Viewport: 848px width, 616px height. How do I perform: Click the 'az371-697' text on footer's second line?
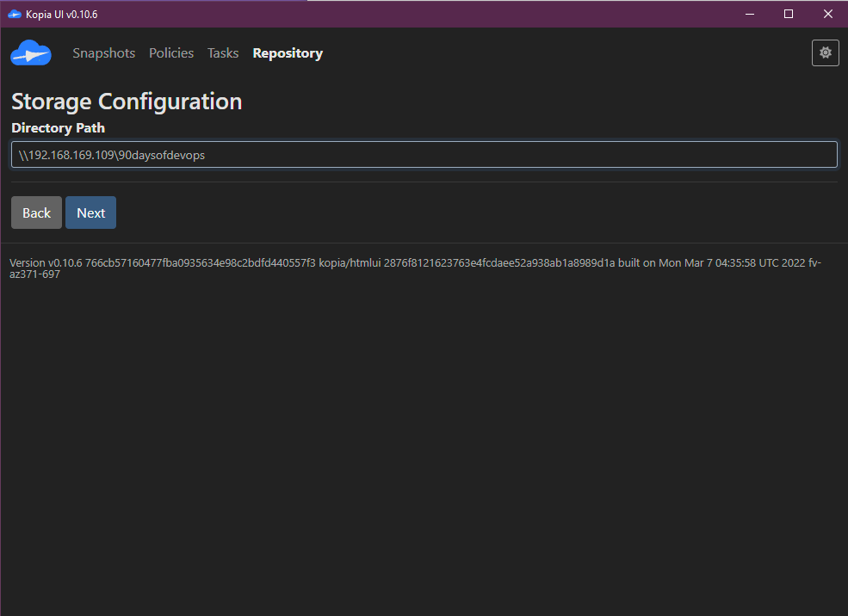tap(34, 274)
